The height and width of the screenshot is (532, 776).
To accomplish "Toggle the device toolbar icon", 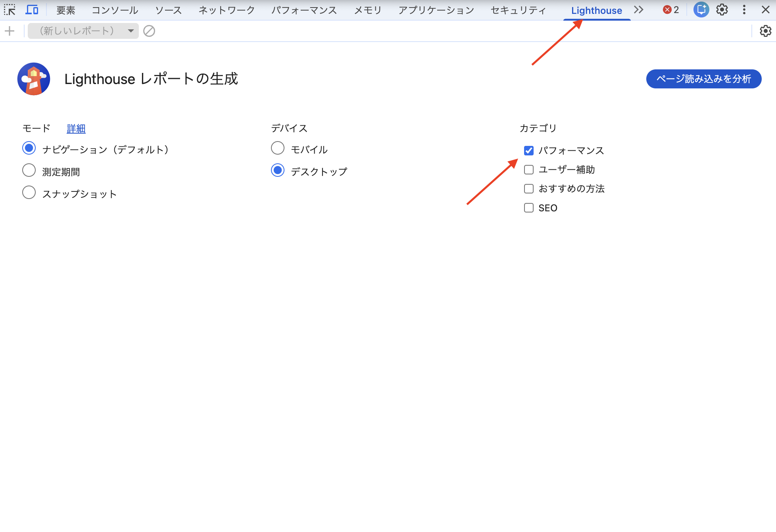I will 32,10.
